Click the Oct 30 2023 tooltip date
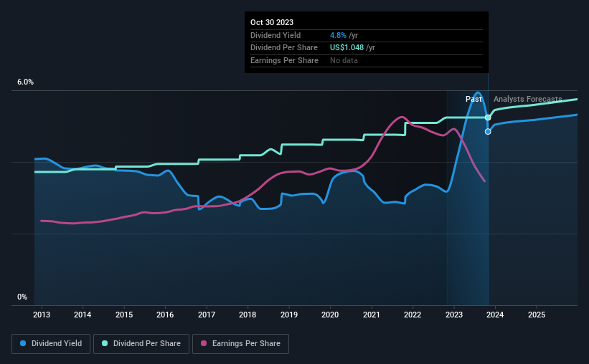The width and height of the screenshot is (589, 364). pos(272,22)
